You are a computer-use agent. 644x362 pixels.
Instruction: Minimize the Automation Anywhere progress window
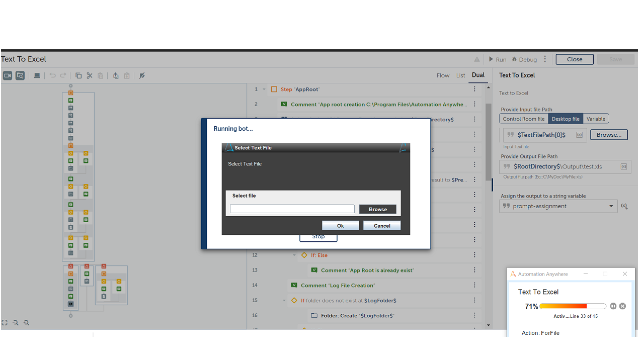[x=586, y=274]
